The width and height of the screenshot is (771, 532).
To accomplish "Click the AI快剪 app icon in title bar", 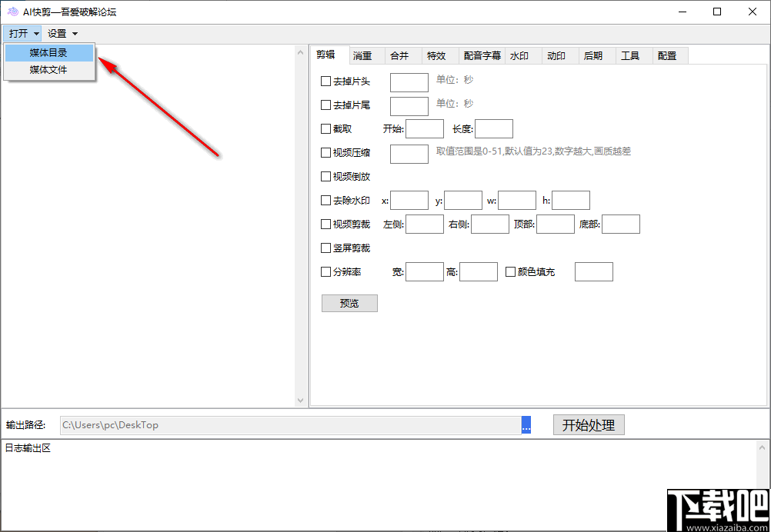I will 13,12.
